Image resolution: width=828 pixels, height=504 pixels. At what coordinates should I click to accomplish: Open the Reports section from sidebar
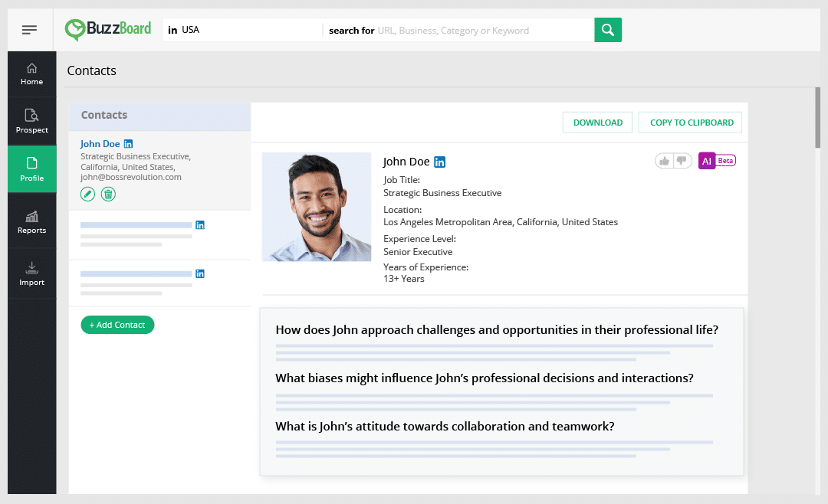tap(31, 221)
